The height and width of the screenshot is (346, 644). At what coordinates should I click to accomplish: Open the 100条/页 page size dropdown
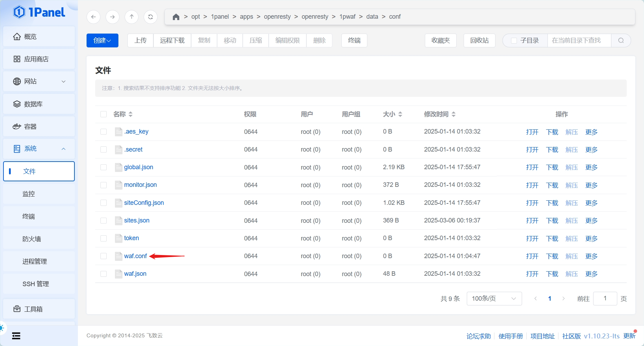click(494, 299)
